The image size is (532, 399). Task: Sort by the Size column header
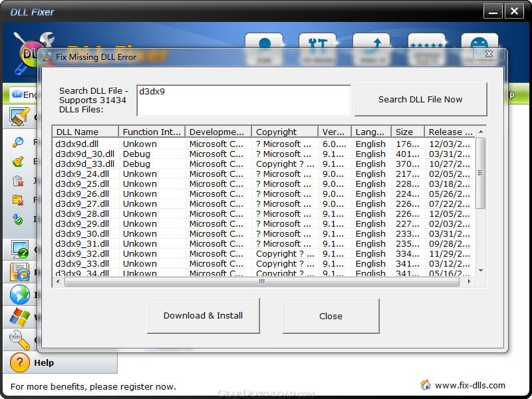point(408,132)
